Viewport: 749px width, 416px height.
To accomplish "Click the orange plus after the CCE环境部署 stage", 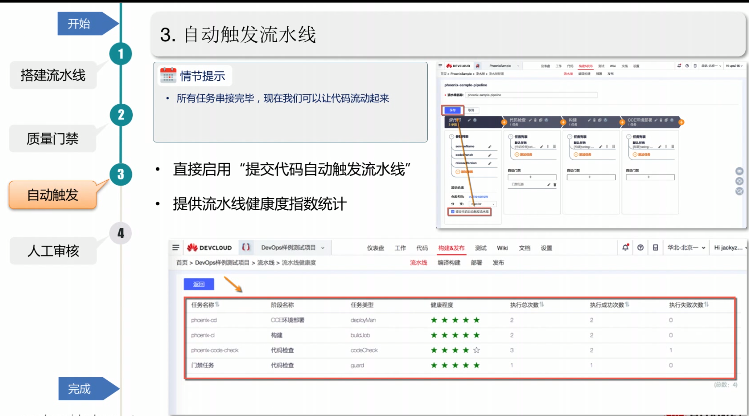I will (681, 123).
